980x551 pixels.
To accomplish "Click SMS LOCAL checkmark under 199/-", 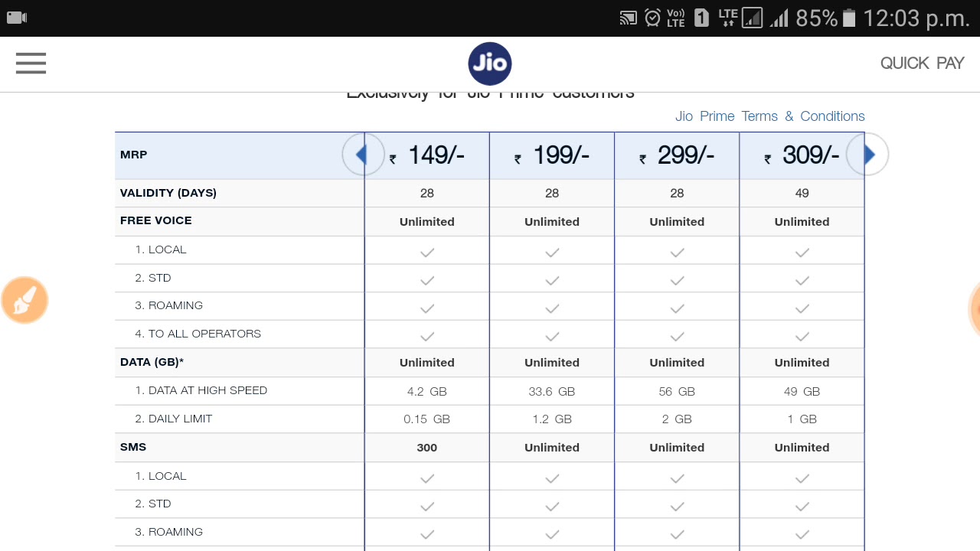I will (552, 478).
